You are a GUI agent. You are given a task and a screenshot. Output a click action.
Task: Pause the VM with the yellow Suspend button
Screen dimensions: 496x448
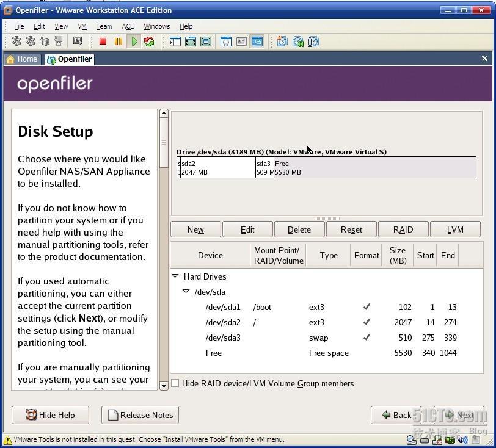tap(119, 42)
